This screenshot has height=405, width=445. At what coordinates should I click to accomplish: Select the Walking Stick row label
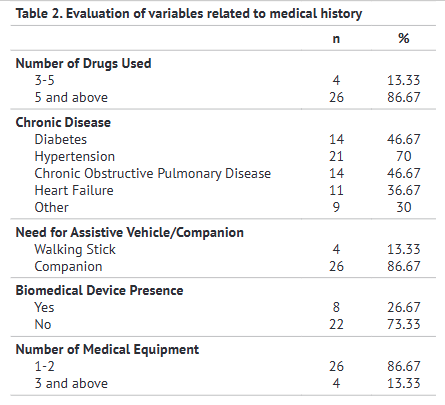(x=75, y=249)
